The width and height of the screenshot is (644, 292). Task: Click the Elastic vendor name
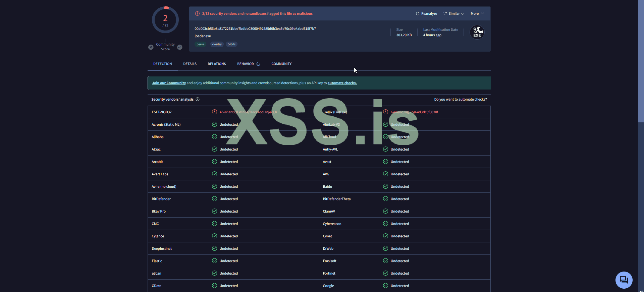pyautogui.click(x=157, y=261)
